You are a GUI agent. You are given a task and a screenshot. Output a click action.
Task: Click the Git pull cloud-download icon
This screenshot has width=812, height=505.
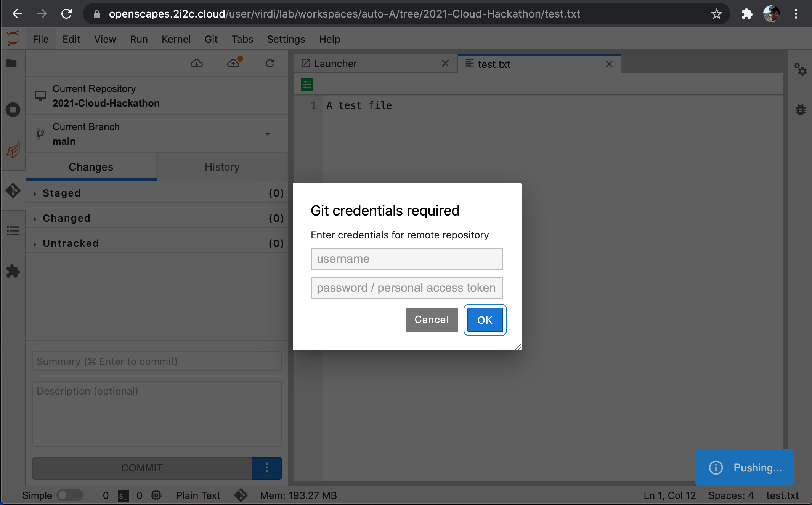click(x=197, y=63)
